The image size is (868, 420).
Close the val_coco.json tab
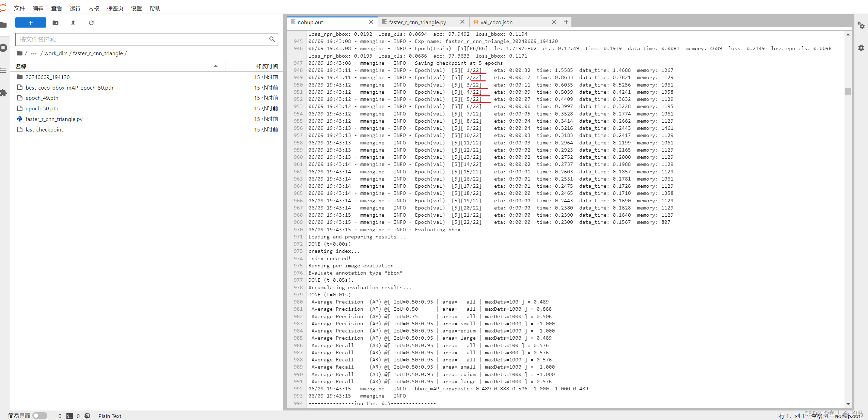554,22
